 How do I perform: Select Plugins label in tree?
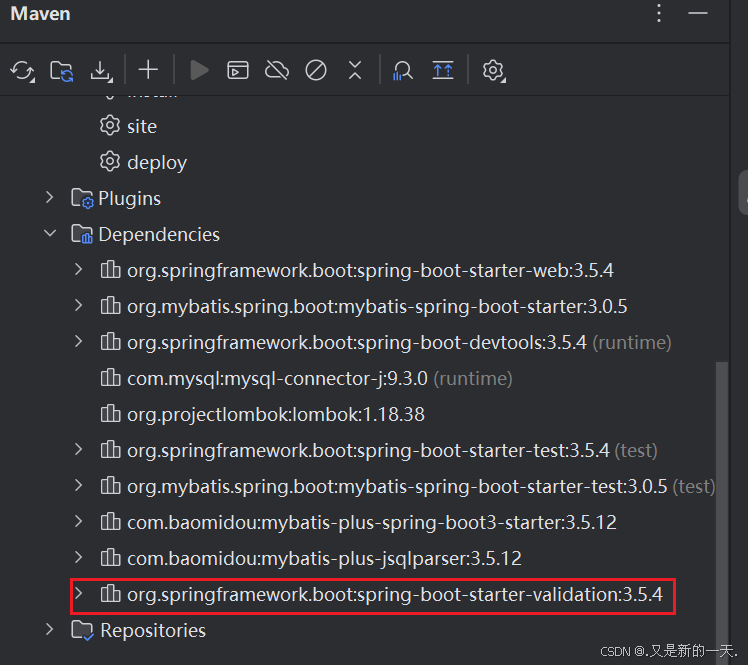(129, 199)
